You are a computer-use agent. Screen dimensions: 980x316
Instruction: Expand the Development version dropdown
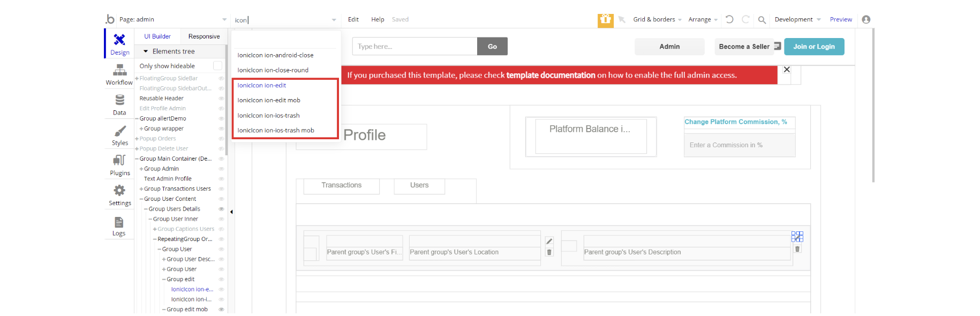click(x=797, y=19)
